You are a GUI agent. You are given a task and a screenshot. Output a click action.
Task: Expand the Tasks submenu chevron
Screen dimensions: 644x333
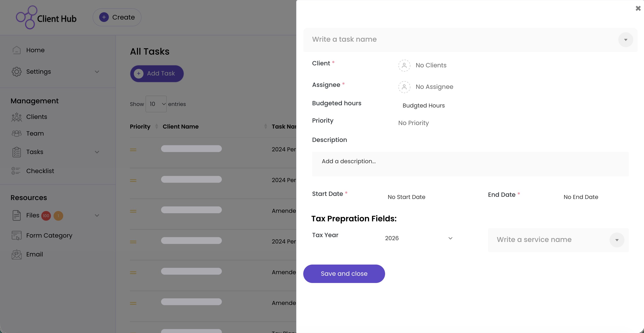click(97, 152)
